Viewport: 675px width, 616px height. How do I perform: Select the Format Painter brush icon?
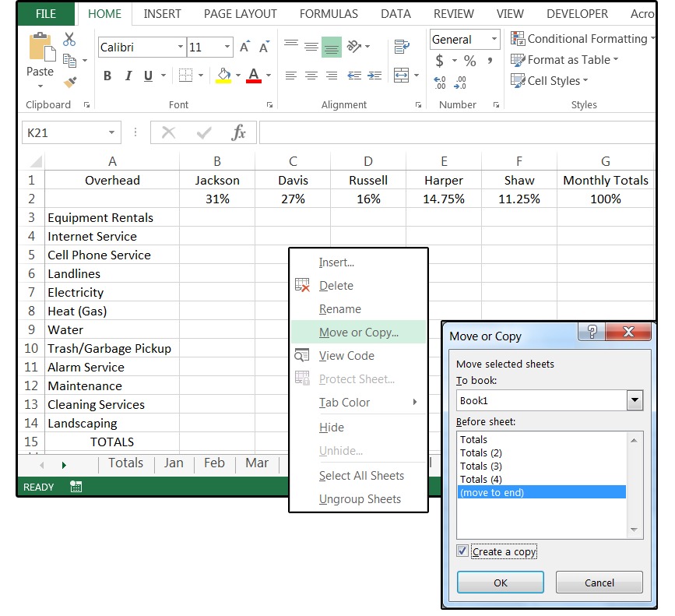point(70,82)
